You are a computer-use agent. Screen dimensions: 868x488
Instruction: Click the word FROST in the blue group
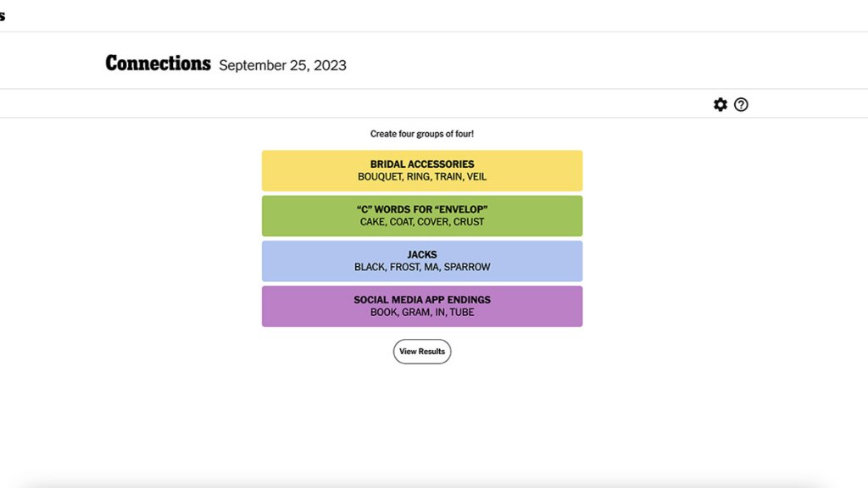[x=404, y=267]
